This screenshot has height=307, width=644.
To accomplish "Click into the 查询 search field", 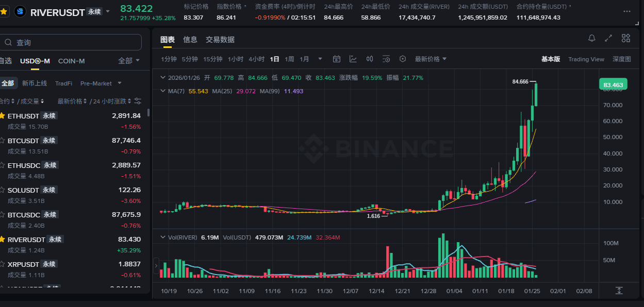I will tap(71, 42).
